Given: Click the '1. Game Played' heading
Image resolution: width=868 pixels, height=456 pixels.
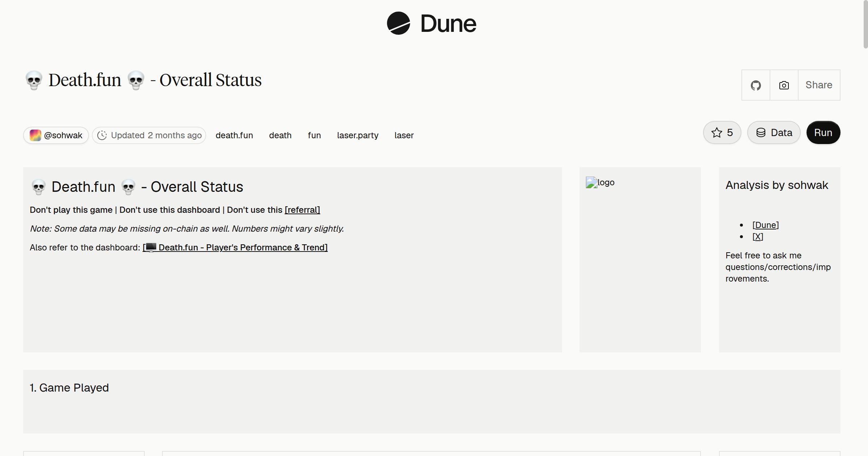Looking at the screenshot, I should tap(69, 388).
